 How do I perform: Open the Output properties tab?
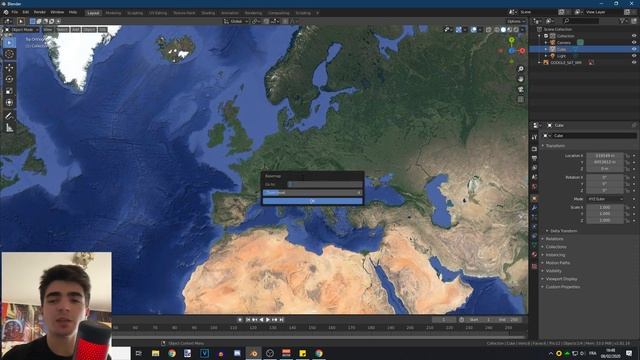[x=534, y=158]
